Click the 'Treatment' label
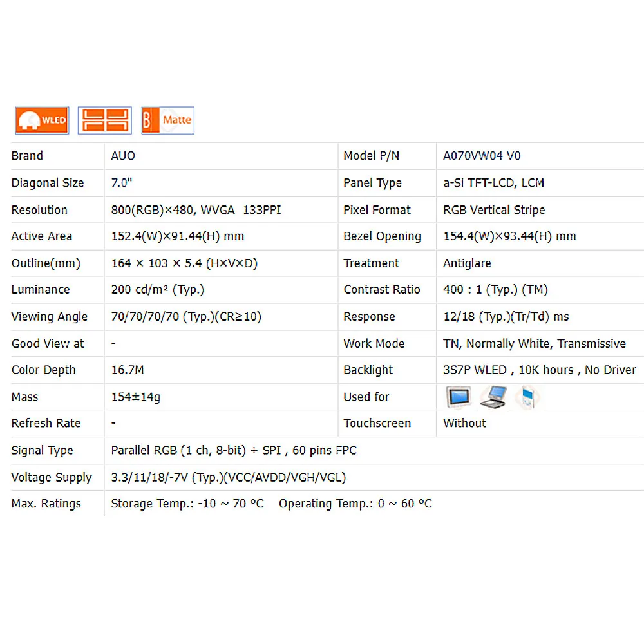 click(372, 263)
